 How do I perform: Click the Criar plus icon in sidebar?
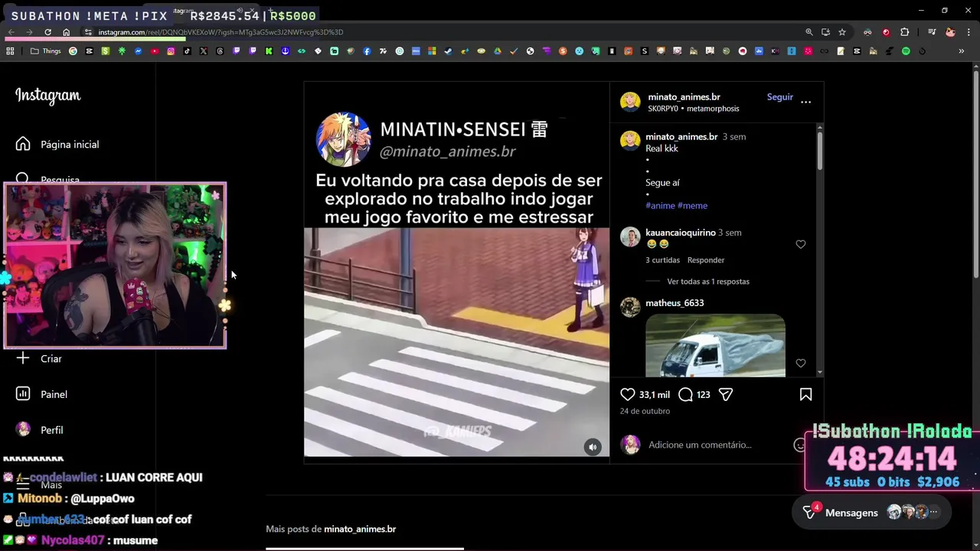tap(23, 358)
